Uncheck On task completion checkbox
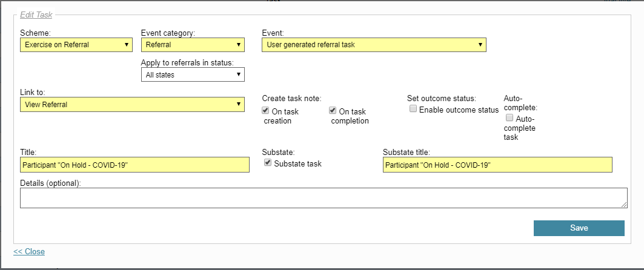The height and width of the screenshot is (270, 644). (x=333, y=110)
